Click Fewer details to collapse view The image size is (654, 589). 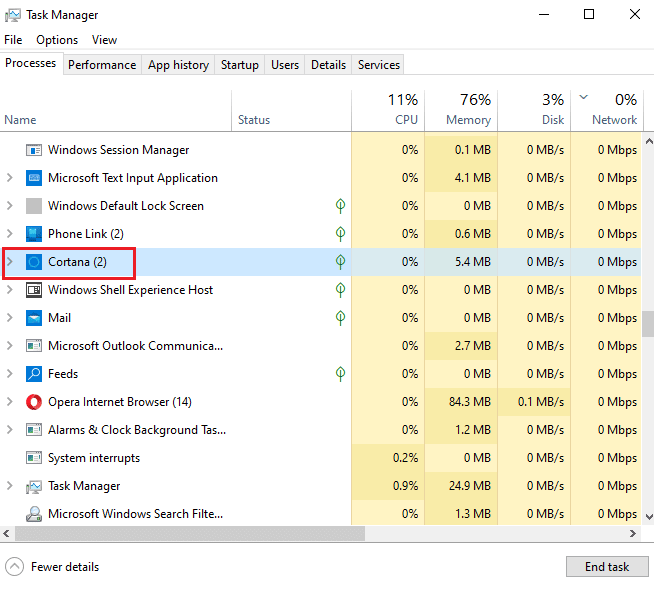point(53,566)
